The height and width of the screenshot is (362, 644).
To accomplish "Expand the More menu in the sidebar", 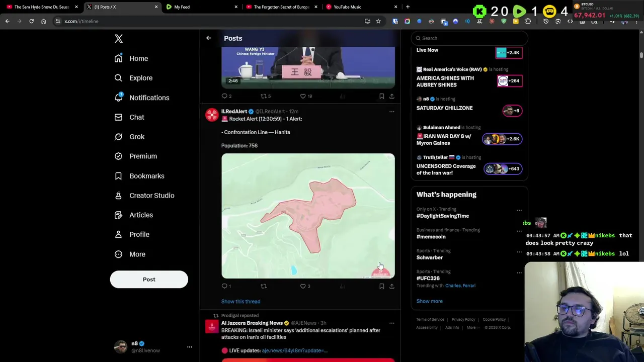I will click(x=130, y=254).
